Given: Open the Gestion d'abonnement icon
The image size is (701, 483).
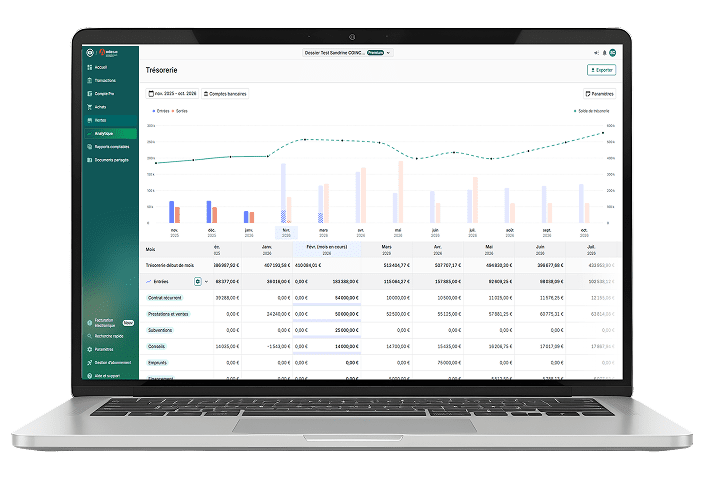Looking at the screenshot, I should 89,362.
